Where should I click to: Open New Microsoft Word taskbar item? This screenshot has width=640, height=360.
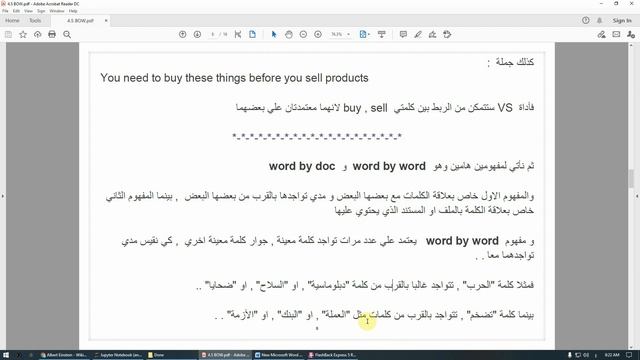(x=279, y=355)
